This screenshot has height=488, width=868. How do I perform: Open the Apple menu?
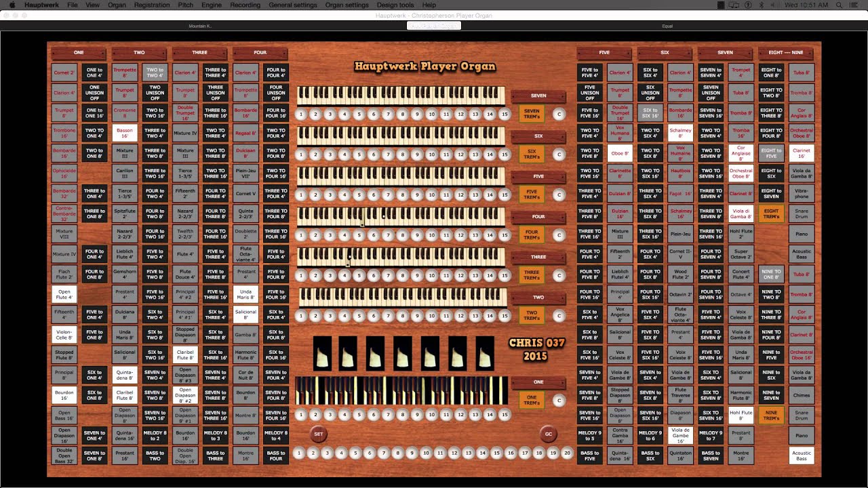tap(11, 5)
